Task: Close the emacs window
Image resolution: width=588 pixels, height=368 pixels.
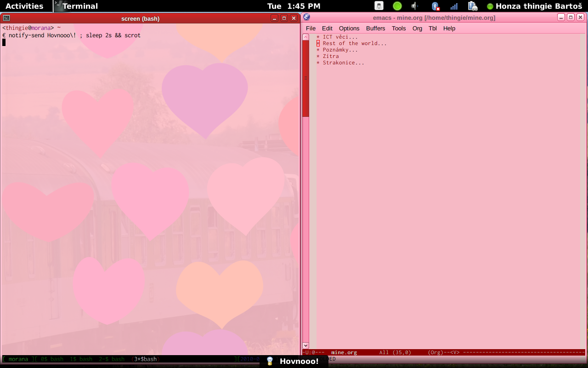Action: [x=580, y=17]
